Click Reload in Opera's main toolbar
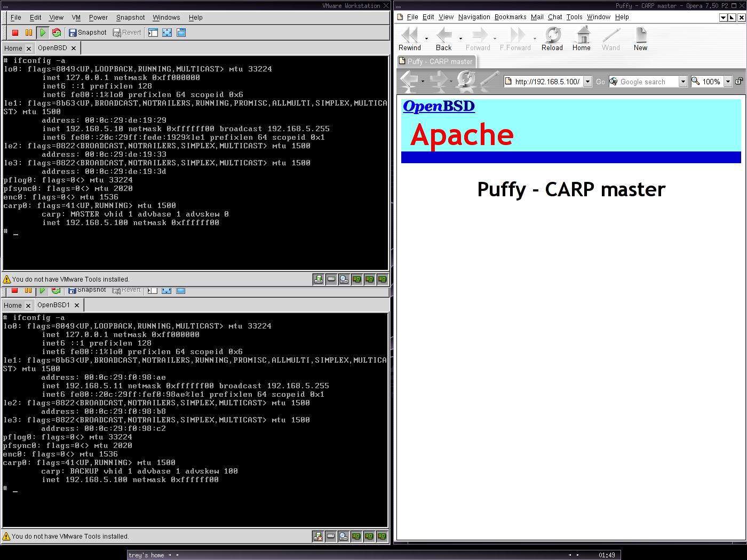 coord(552,39)
